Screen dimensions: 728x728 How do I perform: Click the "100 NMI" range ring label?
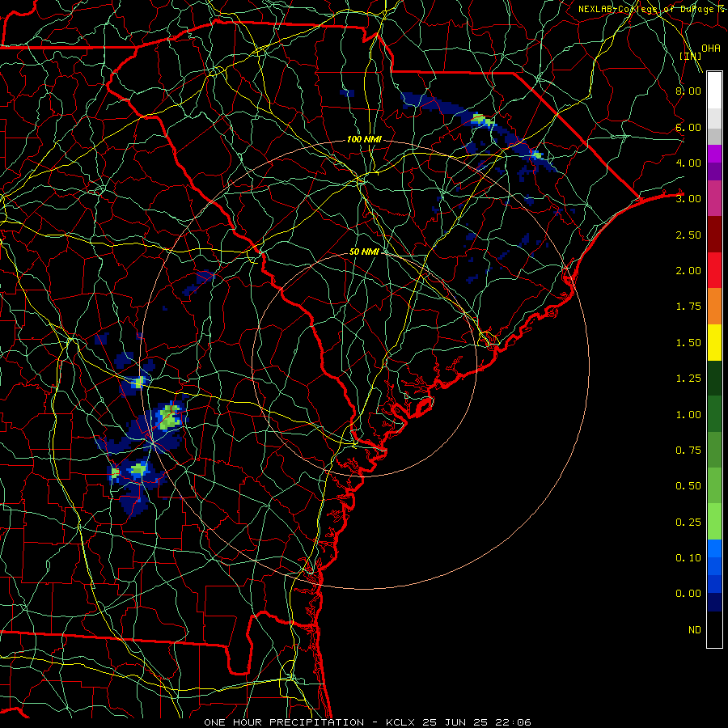coord(364,139)
